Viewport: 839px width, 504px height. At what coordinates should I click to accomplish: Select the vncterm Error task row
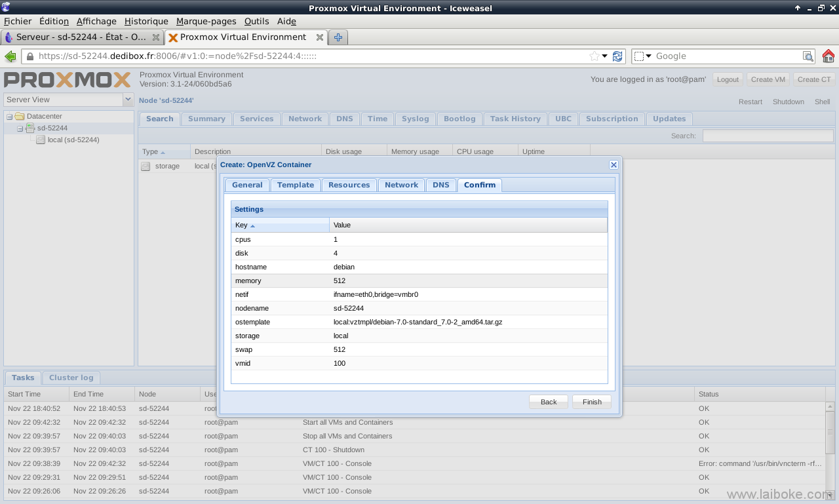(414, 463)
